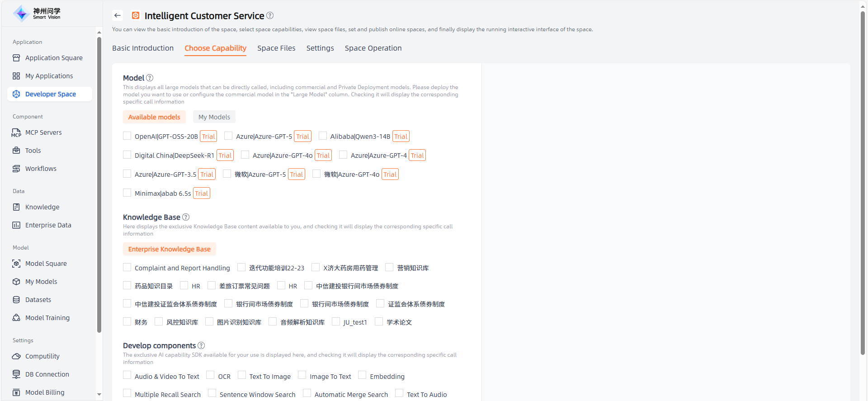This screenshot has width=868, height=401.
Task: Click the Enterprise Knowledge Base button
Action: [x=169, y=249]
